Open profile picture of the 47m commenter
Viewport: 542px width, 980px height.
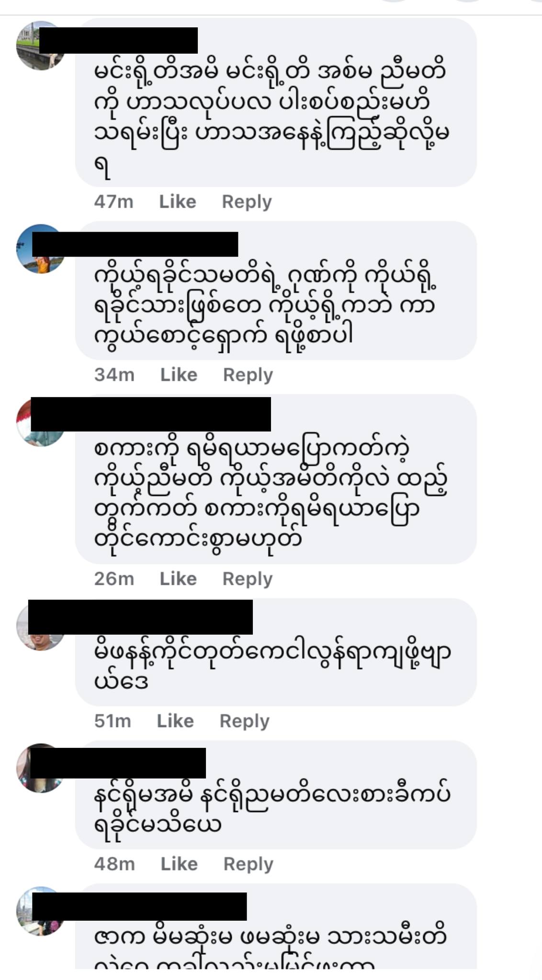pos(41,45)
